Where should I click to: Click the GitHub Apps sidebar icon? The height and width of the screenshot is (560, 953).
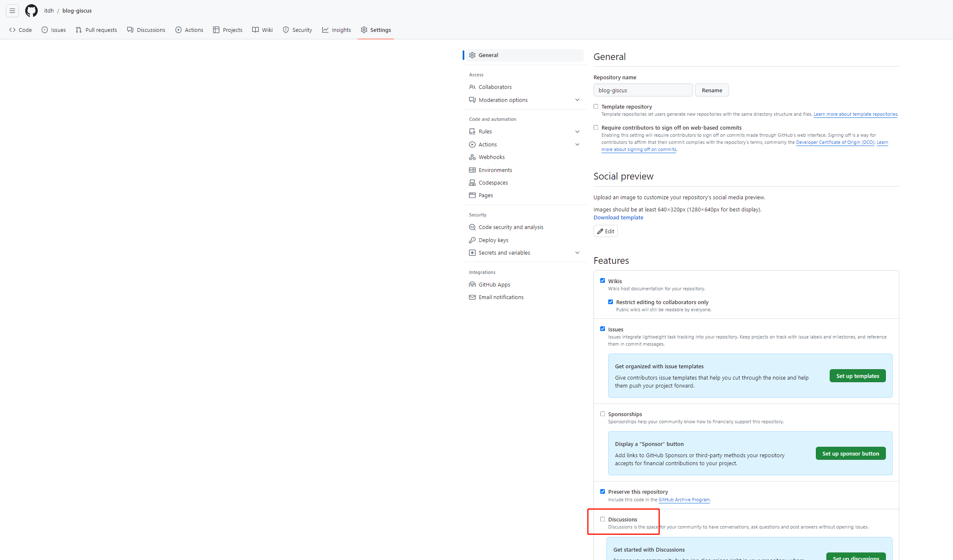(x=472, y=284)
